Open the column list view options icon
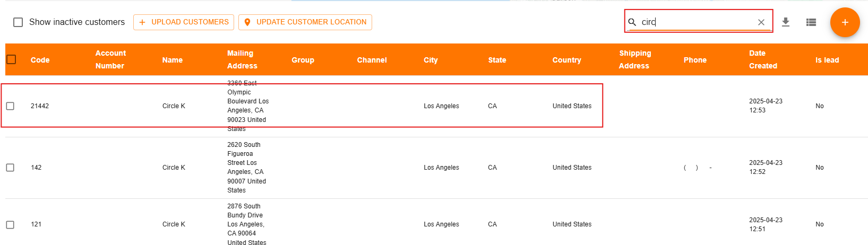This screenshot has width=868, height=245. [x=811, y=22]
